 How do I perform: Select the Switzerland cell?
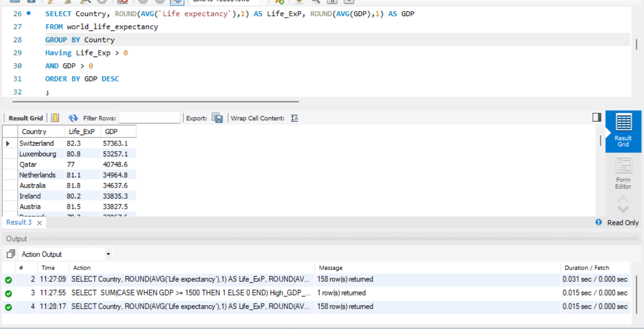(41, 143)
